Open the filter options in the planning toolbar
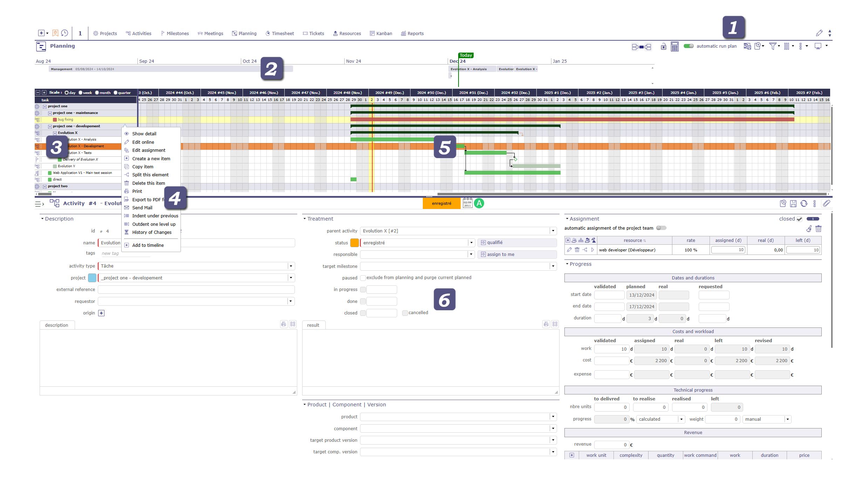 coord(773,46)
